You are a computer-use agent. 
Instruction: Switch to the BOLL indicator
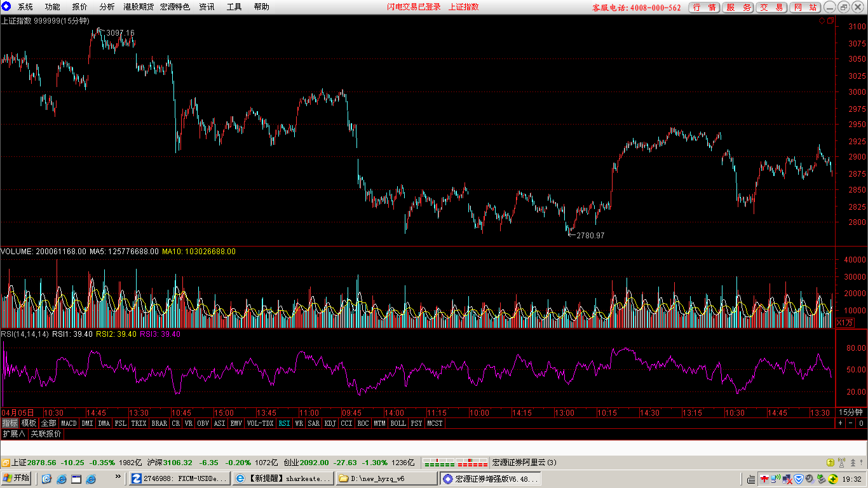[398, 423]
